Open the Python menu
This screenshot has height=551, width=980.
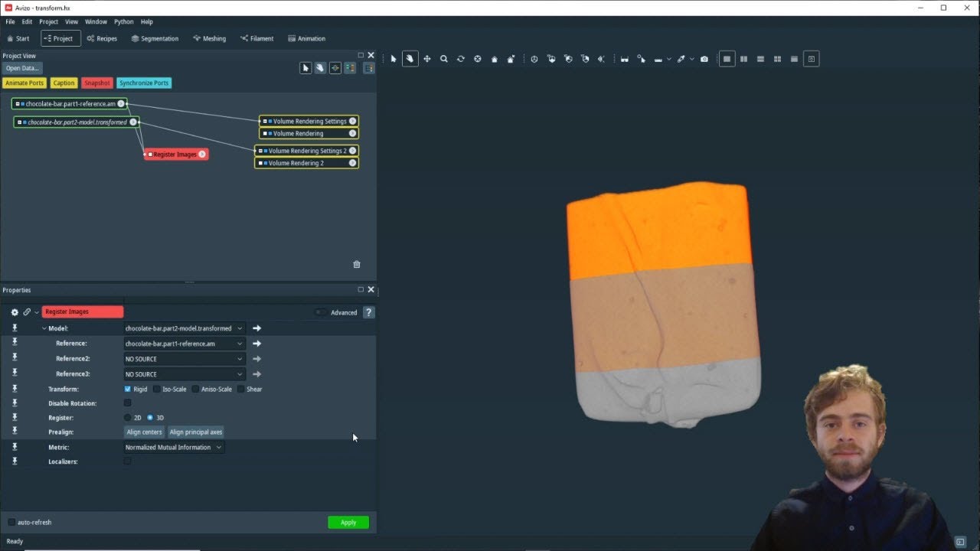point(123,21)
